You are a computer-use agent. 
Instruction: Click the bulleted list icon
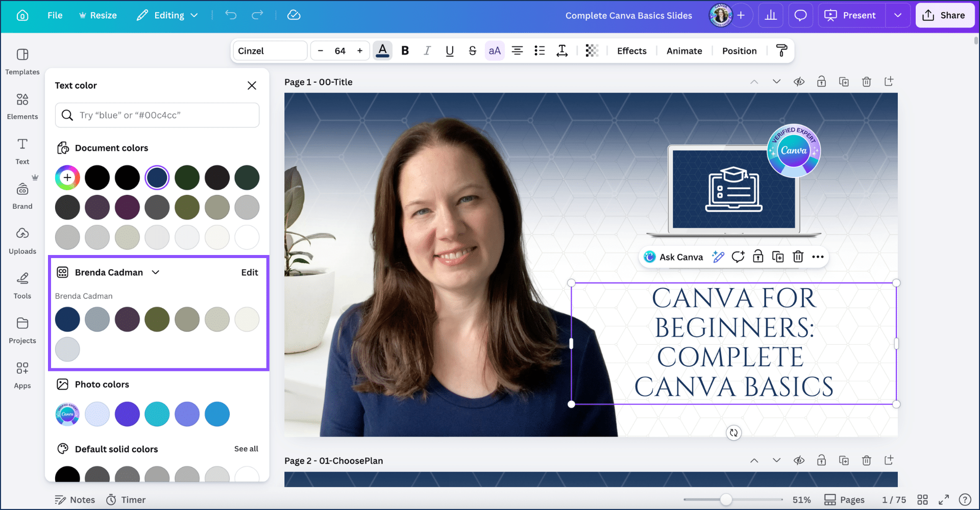pyautogui.click(x=540, y=50)
